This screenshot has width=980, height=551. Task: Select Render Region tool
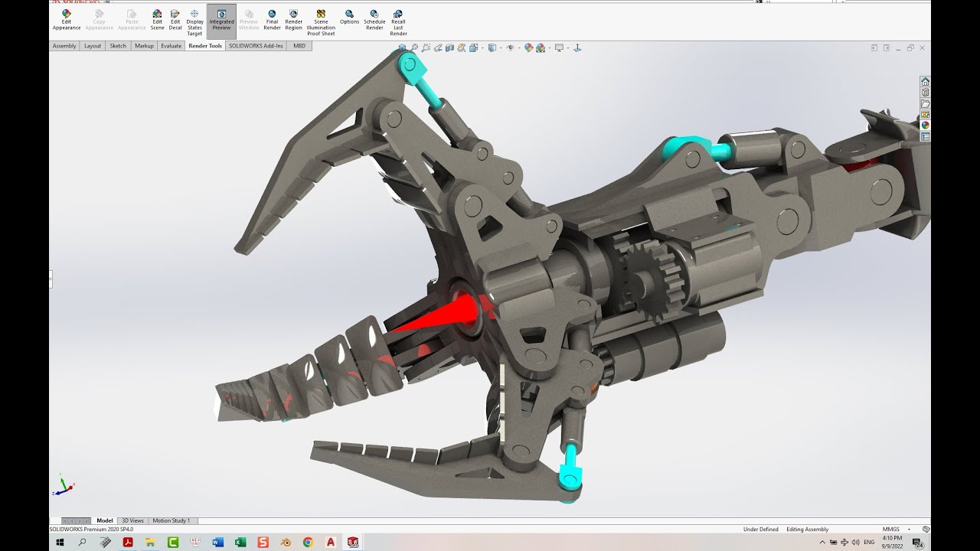click(294, 19)
